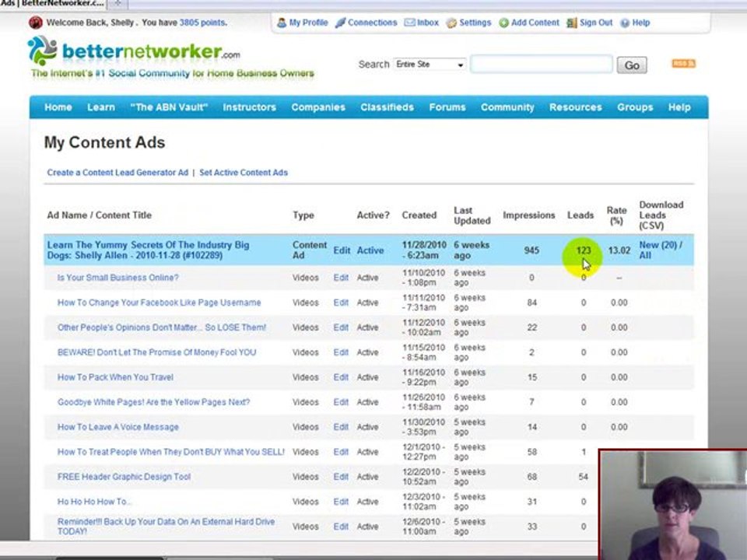Click the Help question mark icon
This screenshot has height=560, width=747.
tap(625, 23)
